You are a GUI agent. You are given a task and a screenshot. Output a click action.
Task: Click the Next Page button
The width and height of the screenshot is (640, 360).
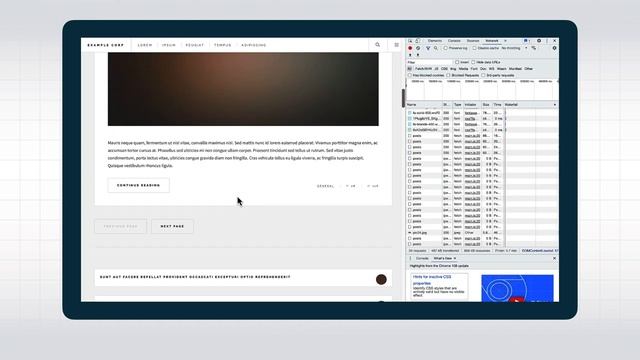click(x=172, y=226)
